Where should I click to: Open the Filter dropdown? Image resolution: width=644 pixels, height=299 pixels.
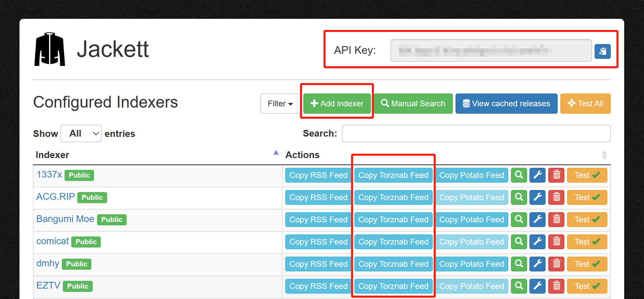[280, 104]
